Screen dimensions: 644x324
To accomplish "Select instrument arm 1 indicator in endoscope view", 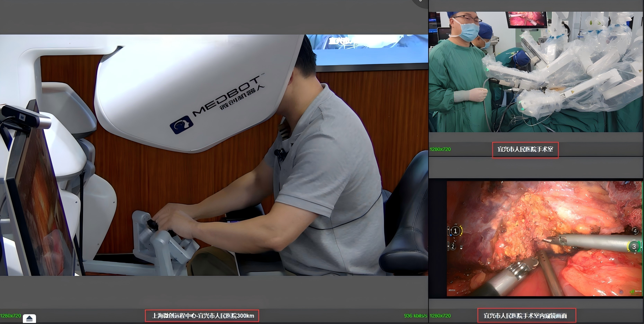I will point(455,231).
